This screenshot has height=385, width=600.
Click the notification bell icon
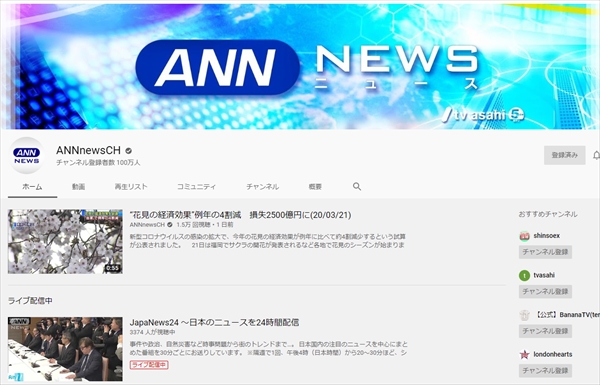click(x=596, y=155)
